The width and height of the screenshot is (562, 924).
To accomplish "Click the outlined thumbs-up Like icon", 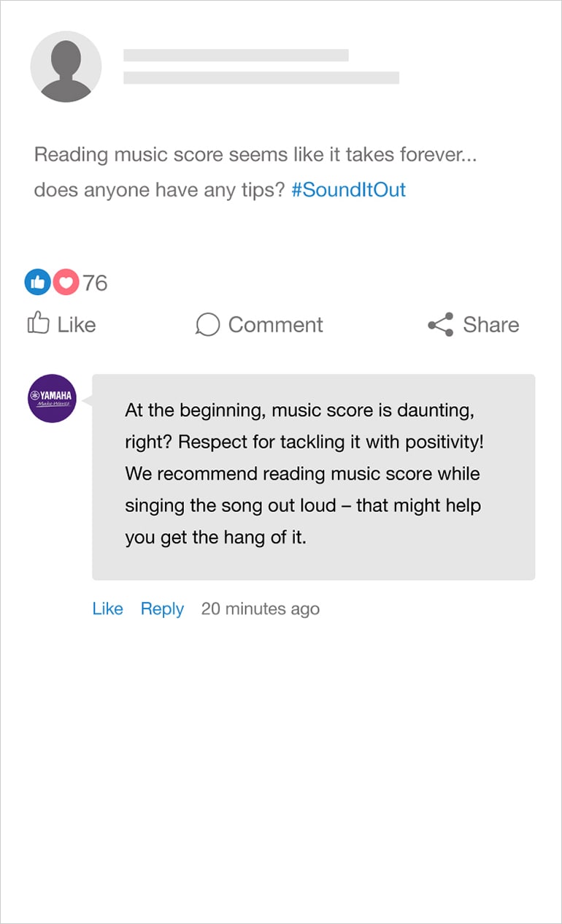I will click(38, 324).
